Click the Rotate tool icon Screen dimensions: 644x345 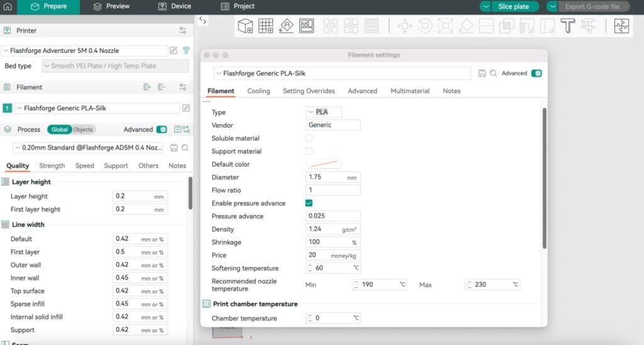pyautogui.click(x=425, y=26)
